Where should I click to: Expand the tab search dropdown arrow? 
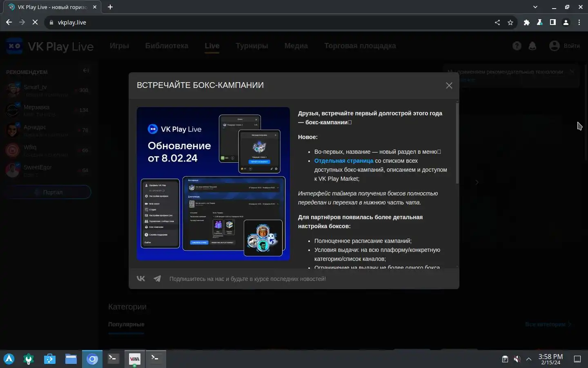tap(535, 7)
